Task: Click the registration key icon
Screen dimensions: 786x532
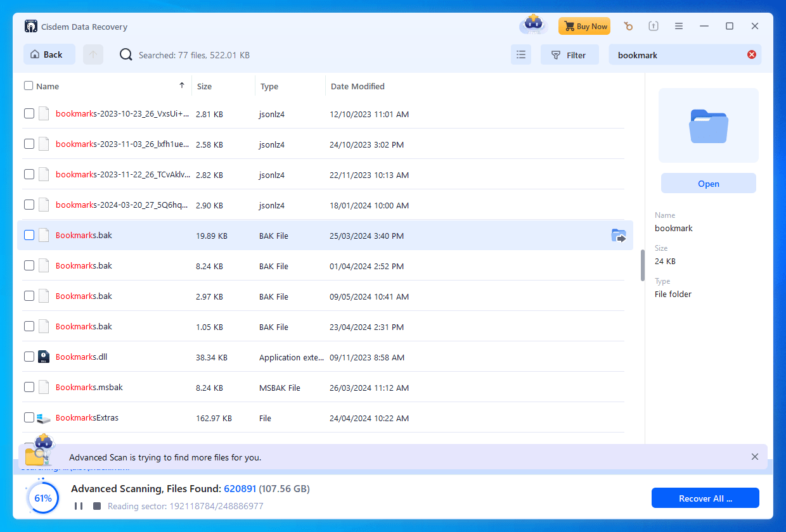Action: pos(628,26)
